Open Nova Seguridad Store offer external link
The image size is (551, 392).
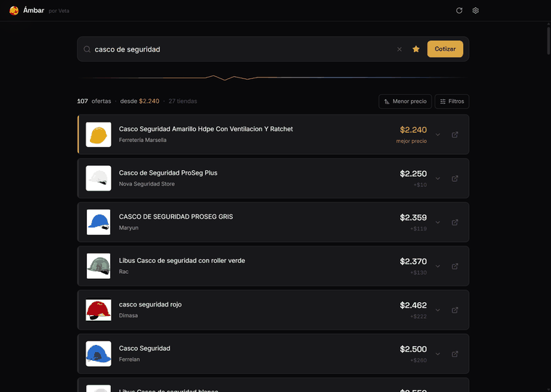click(455, 178)
